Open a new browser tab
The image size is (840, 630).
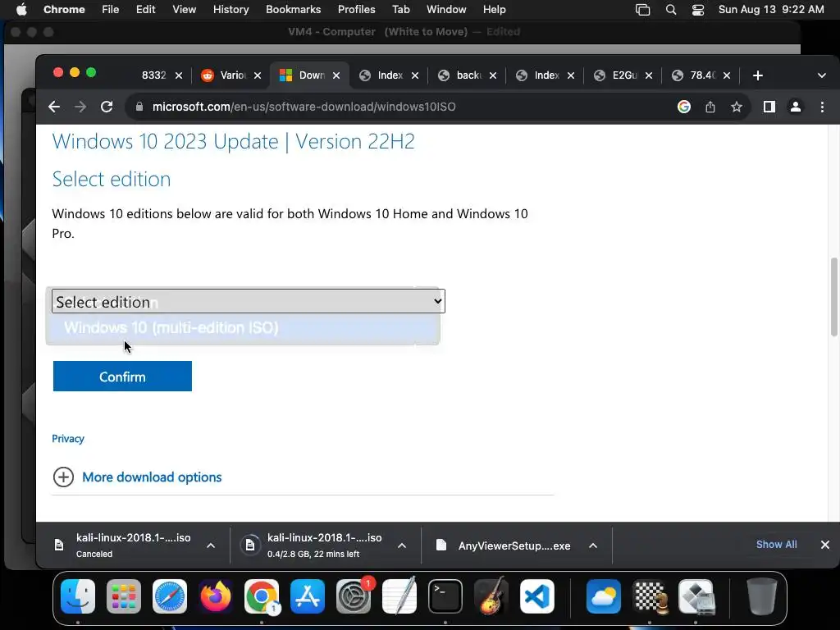[x=757, y=75]
